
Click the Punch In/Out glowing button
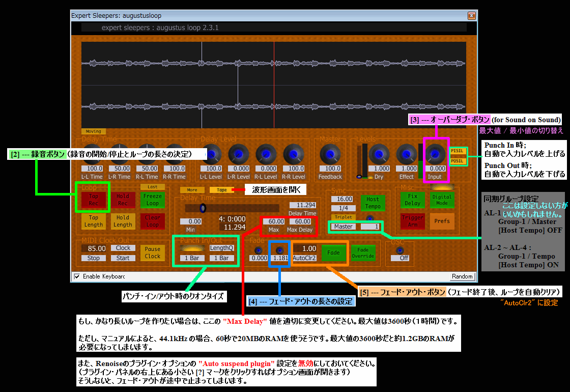pyautogui.click(x=192, y=248)
